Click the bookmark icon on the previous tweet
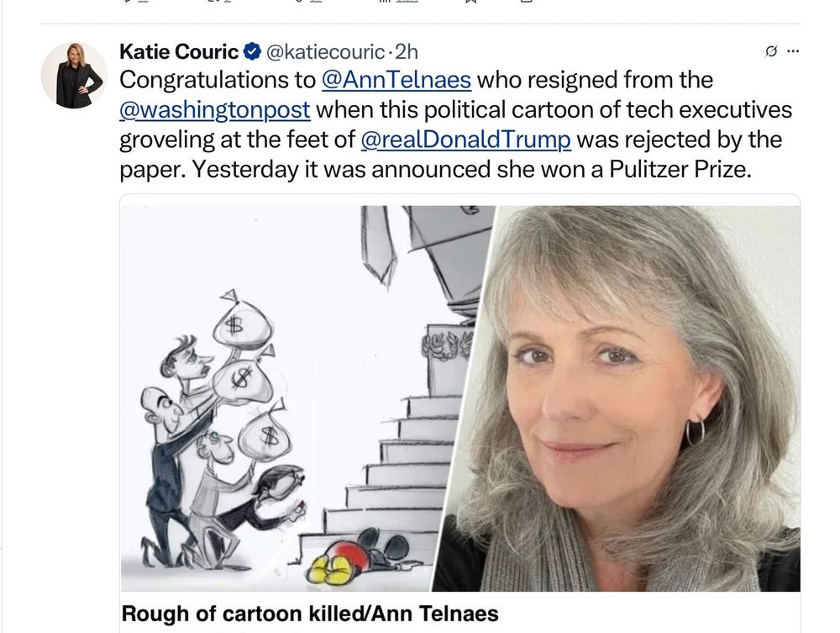Viewport: 840px width, 633px height. click(470, 1)
